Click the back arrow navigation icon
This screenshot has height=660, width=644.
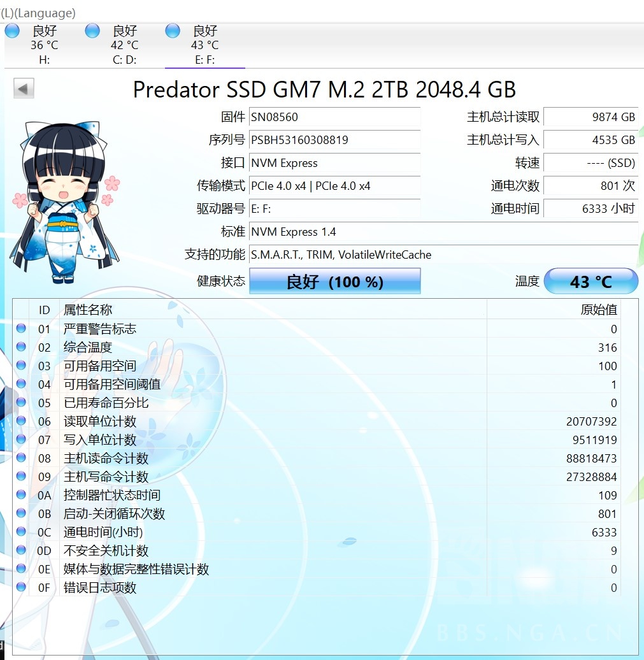pyautogui.click(x=23, y=88)
